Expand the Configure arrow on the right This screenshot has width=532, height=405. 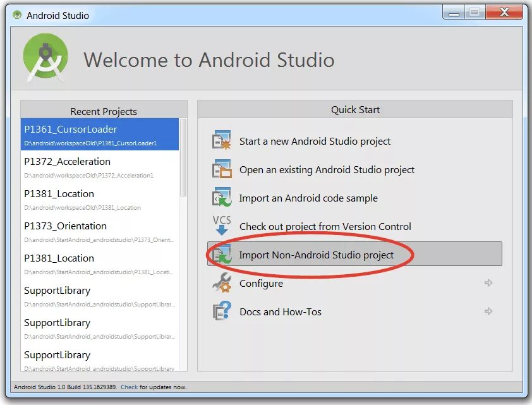click(488, 282)
